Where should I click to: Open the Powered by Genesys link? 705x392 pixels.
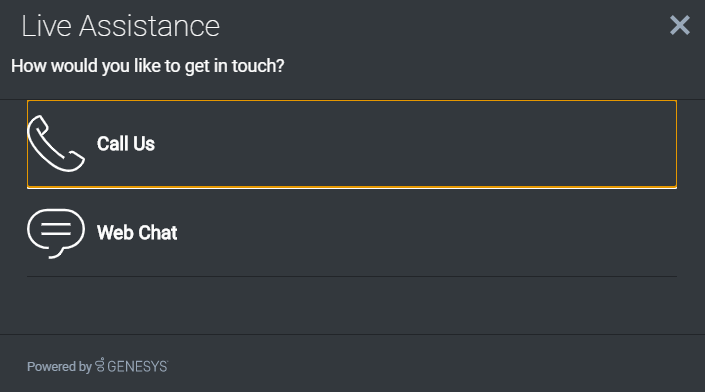98,366
